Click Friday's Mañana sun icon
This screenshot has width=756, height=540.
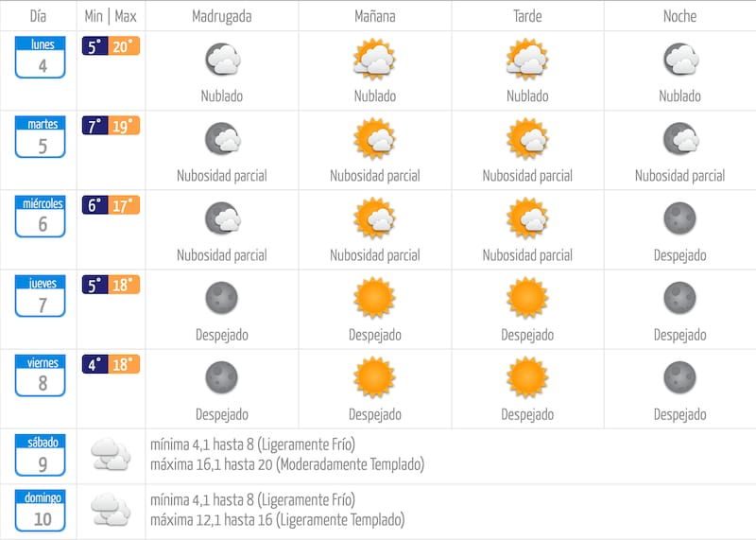pyautogui.click(x=374, y=377)
